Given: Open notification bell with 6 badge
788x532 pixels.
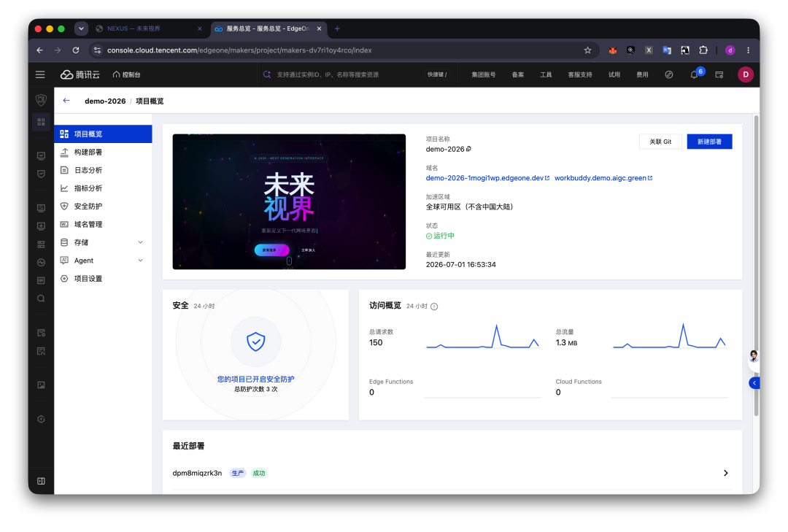Looking at the screenshot, I should coord(694,74).
